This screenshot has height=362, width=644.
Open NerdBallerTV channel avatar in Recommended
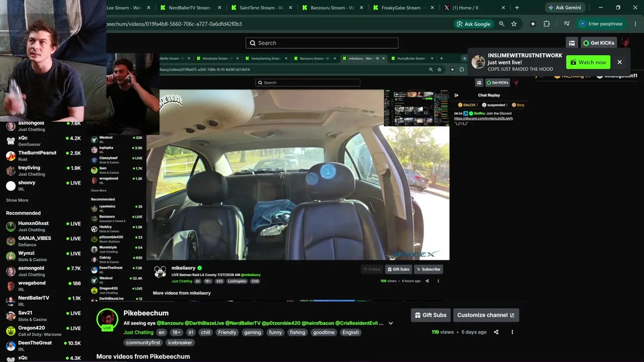[11, 301]
